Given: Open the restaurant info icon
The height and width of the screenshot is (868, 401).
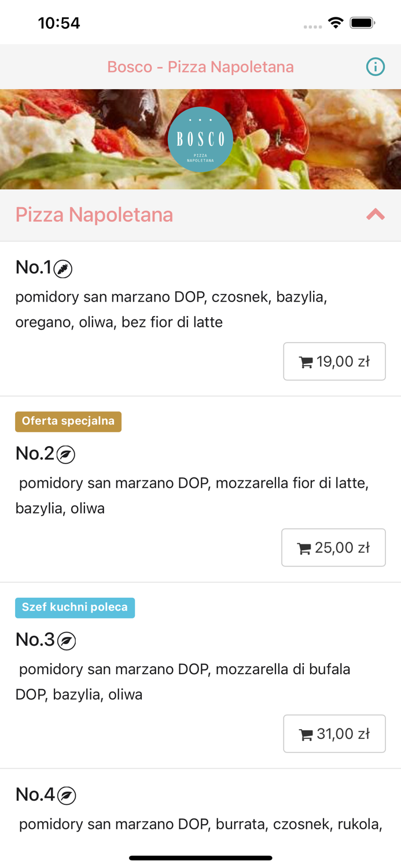Looking at the screenshot, I should 375,67.
